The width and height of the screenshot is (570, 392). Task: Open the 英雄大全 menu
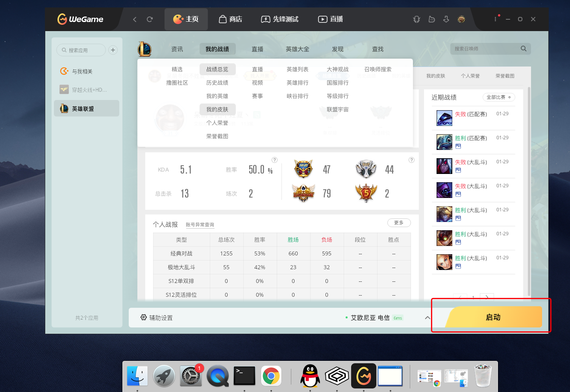(x=298, y=49)
